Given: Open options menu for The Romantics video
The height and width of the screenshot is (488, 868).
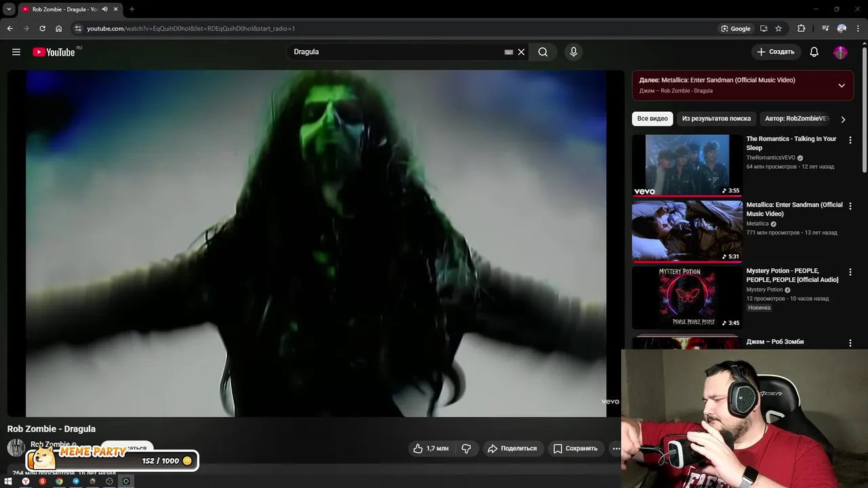Looking at the screenshot, I should [x=850, y=140].
